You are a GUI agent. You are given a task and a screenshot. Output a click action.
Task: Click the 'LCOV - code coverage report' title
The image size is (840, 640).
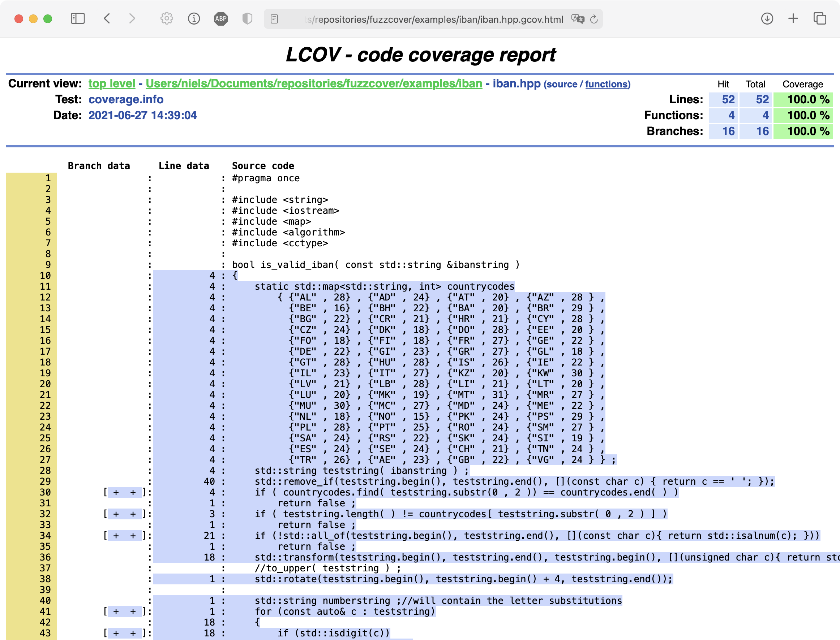click(x=421, y=55)
